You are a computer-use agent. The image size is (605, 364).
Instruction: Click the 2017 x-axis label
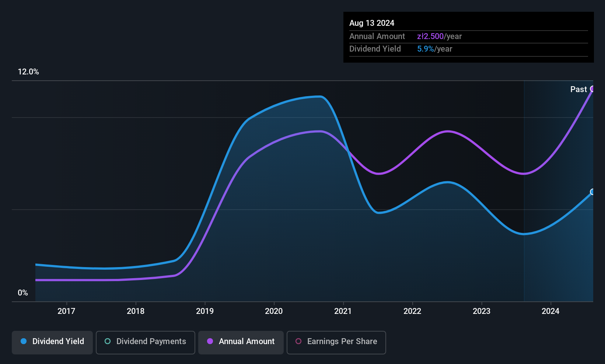(x=66, y=311)
